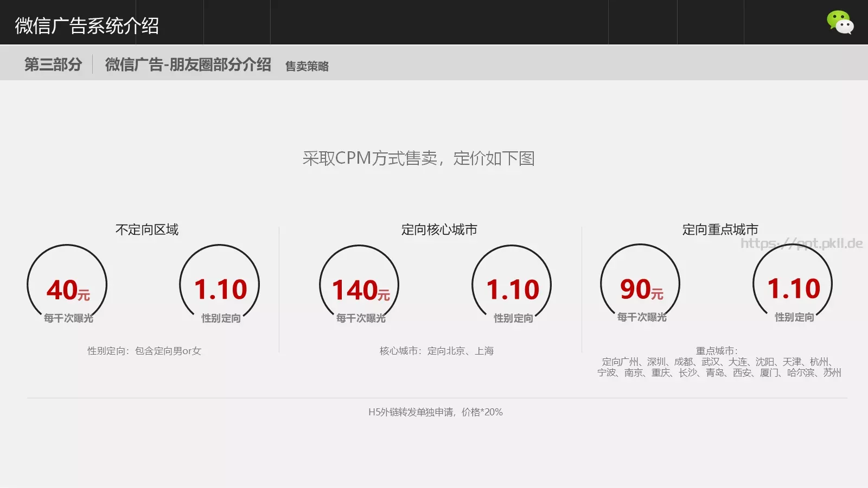This screenshot has height=488, width=868.
Task: Click heading 微信广告-朋友圈部分介绍
Action: click(188, 65)
